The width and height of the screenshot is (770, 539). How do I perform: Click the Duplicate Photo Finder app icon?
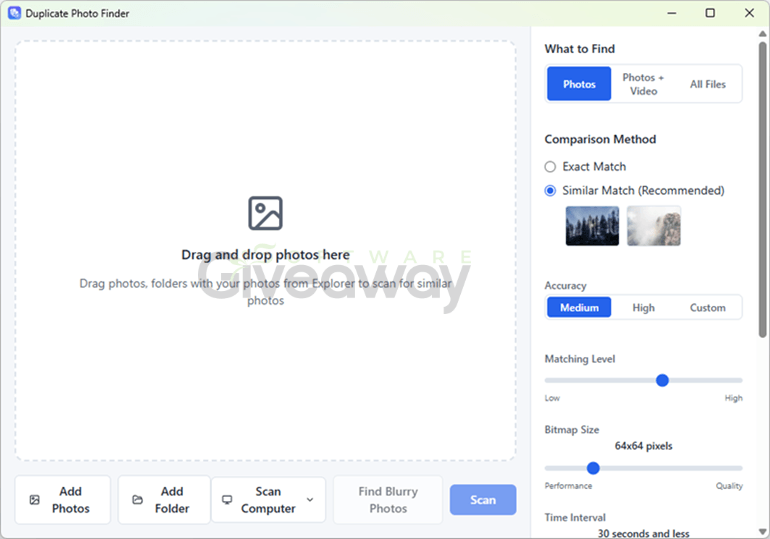coord(14,13)
